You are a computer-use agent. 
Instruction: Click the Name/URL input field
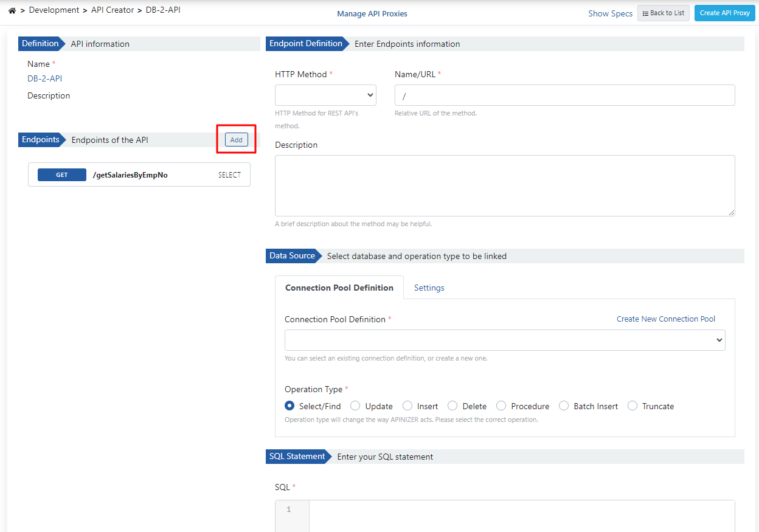click(x=564, y=95)
